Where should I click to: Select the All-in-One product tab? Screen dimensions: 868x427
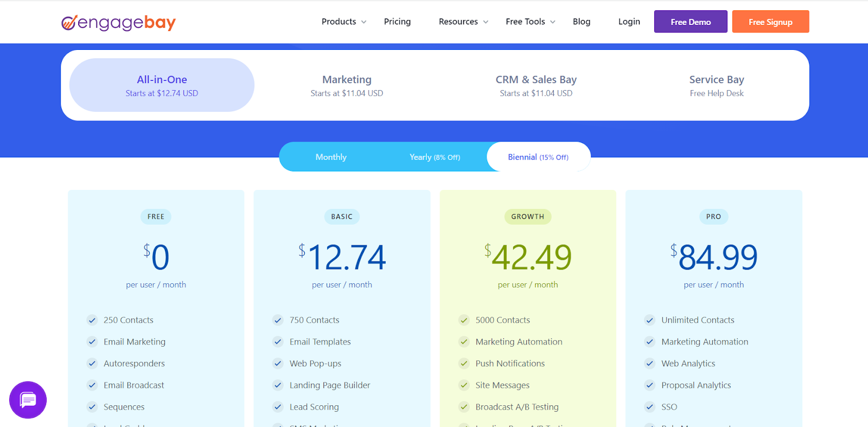(162, 85)
